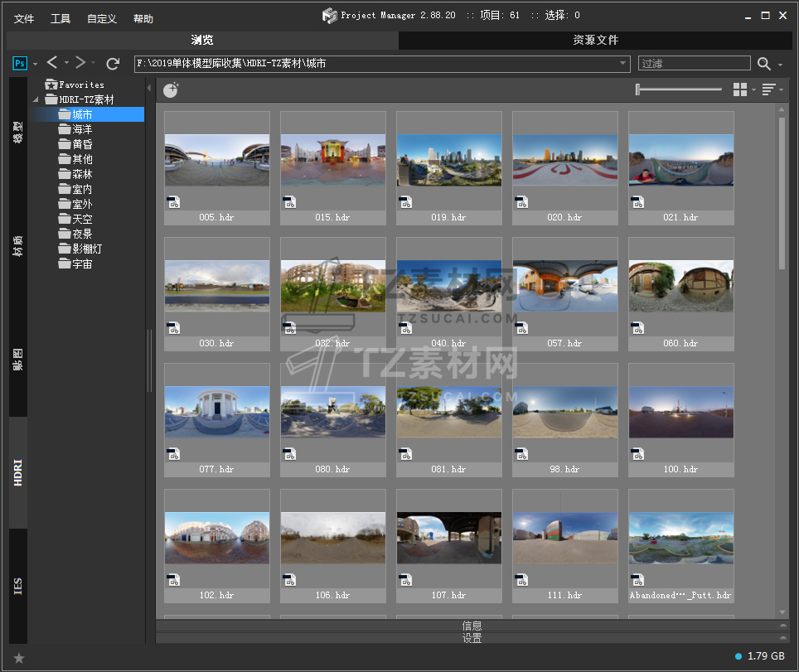Click the Photoshop Ps icon in the toolbar
Viewport: 799px width, 672px height.
click(x=19, y=63)
